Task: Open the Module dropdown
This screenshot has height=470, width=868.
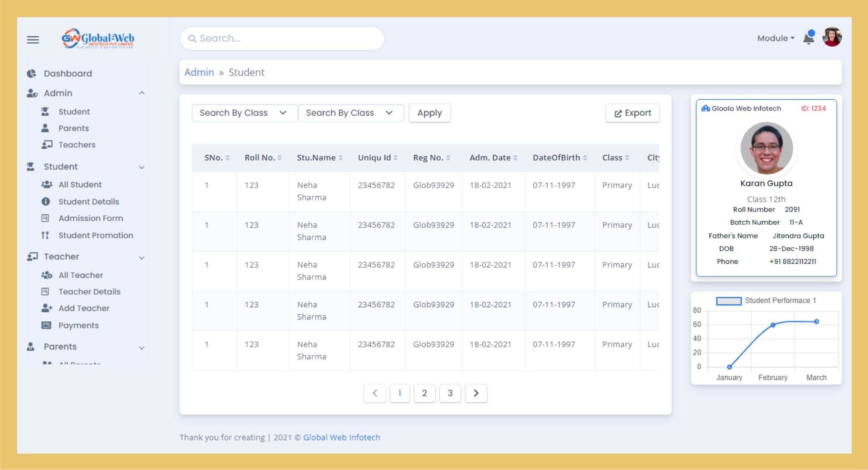Action: 776,39
